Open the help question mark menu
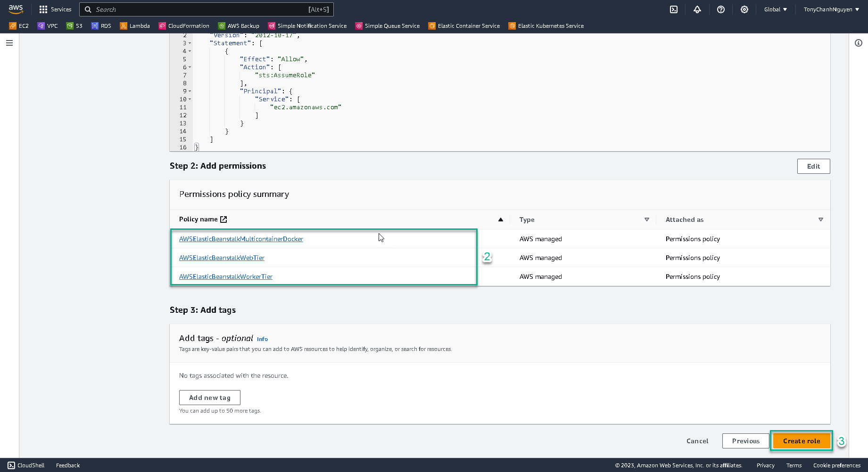 tap(721, 9)
